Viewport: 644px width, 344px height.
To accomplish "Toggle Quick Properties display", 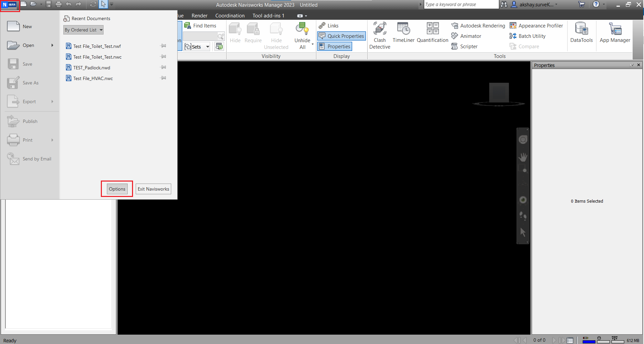I will pyautogui.click(x=341, y=36).
